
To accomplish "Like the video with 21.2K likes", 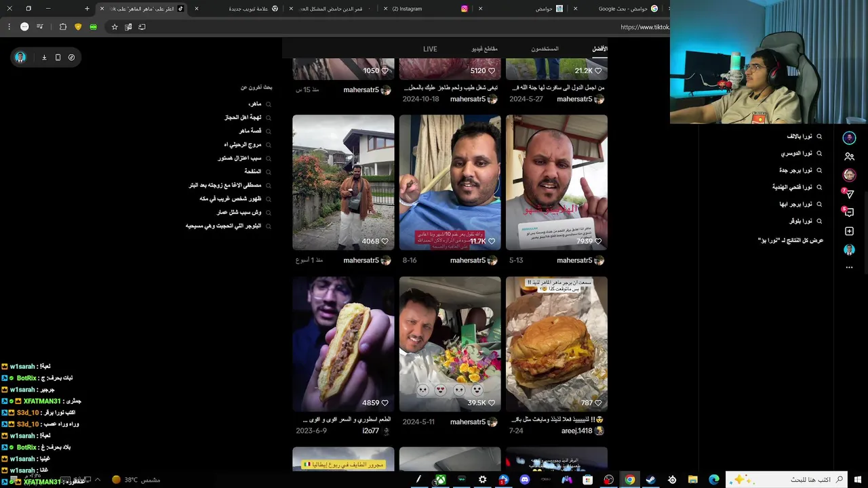I will [598, 70].
